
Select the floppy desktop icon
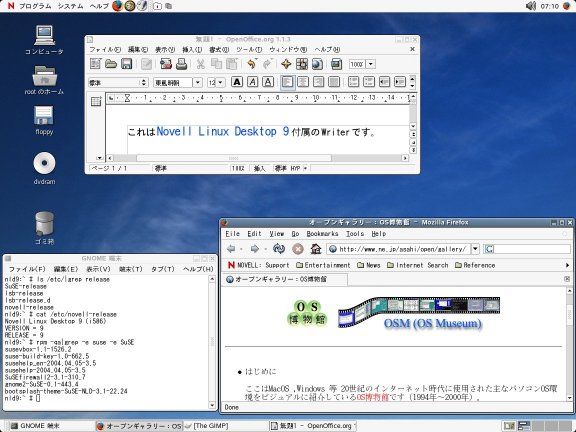point(44,120)
